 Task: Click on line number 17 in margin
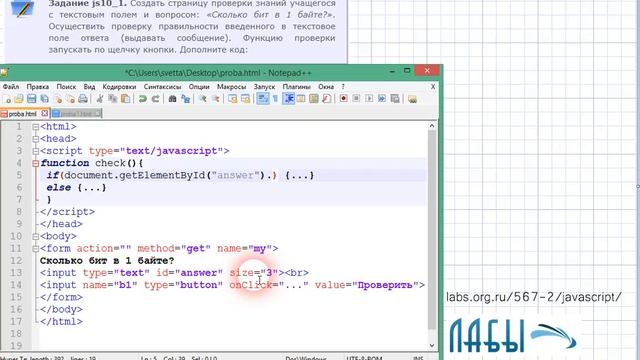(x=16, y=322)
